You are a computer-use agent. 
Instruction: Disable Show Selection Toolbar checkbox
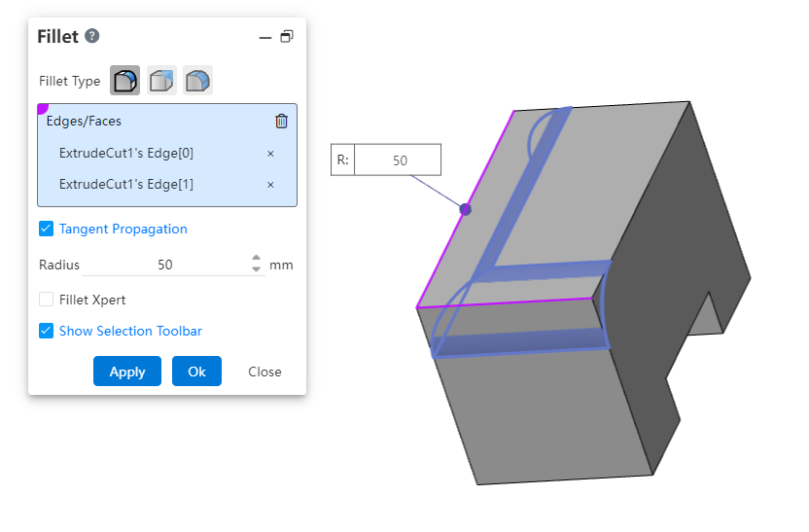[46, 331]
